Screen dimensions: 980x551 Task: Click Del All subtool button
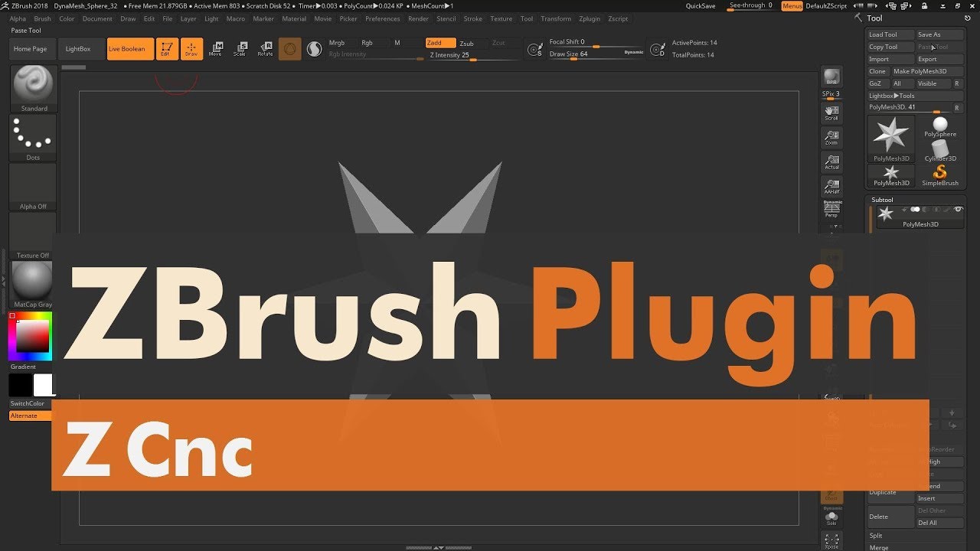click(939, 523)
